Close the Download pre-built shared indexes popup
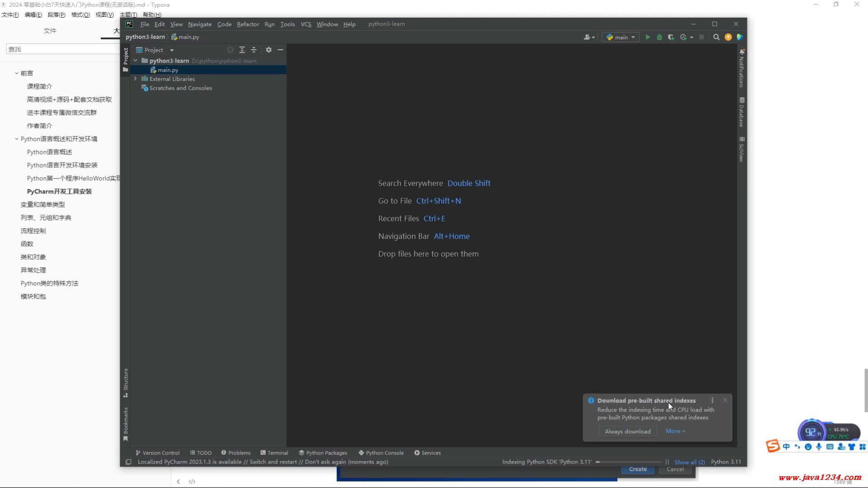The width and height of the screenshot is (868, 488). point(725,400)
